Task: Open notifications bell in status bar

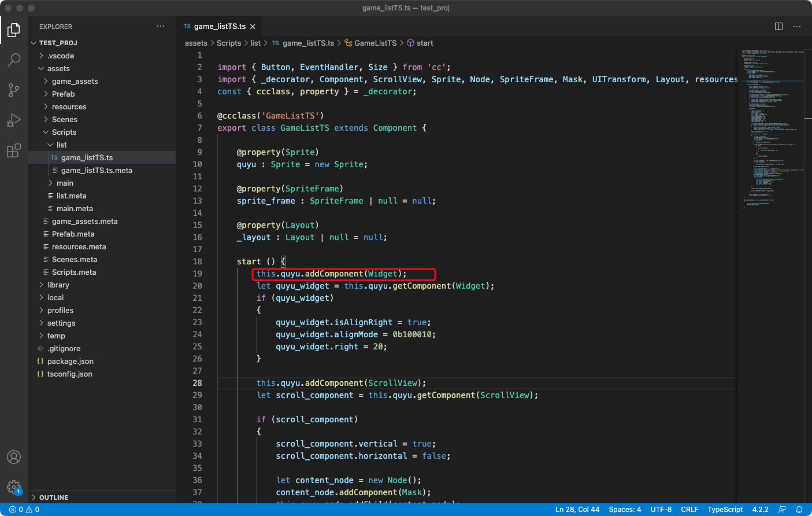Action: click(x=799, y=510)
